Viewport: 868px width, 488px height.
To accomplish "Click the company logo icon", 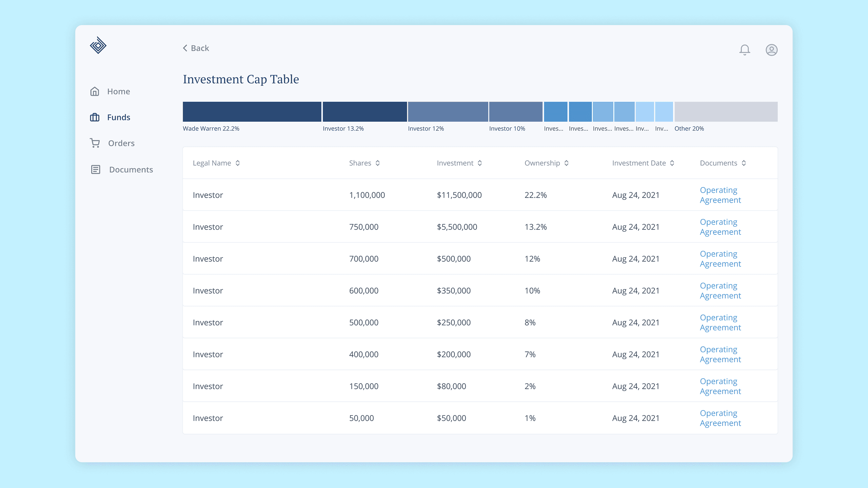I will point(97,45).
